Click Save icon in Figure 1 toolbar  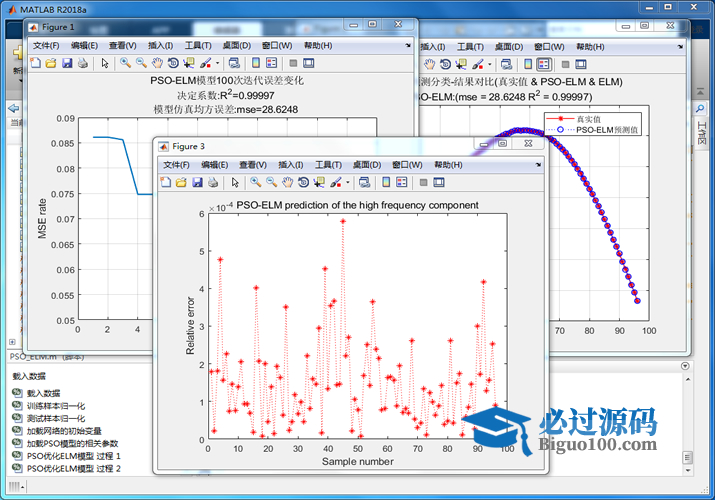pyautogui.click(x=67, y=63)
